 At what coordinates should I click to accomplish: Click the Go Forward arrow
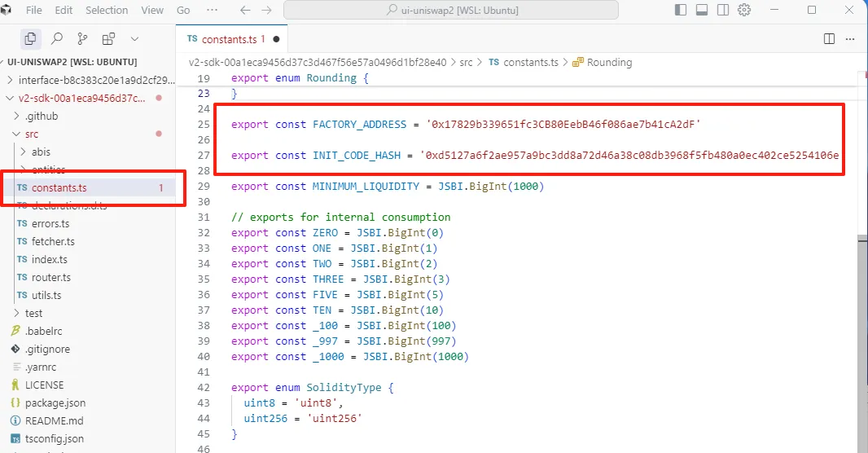click(268, 11)
